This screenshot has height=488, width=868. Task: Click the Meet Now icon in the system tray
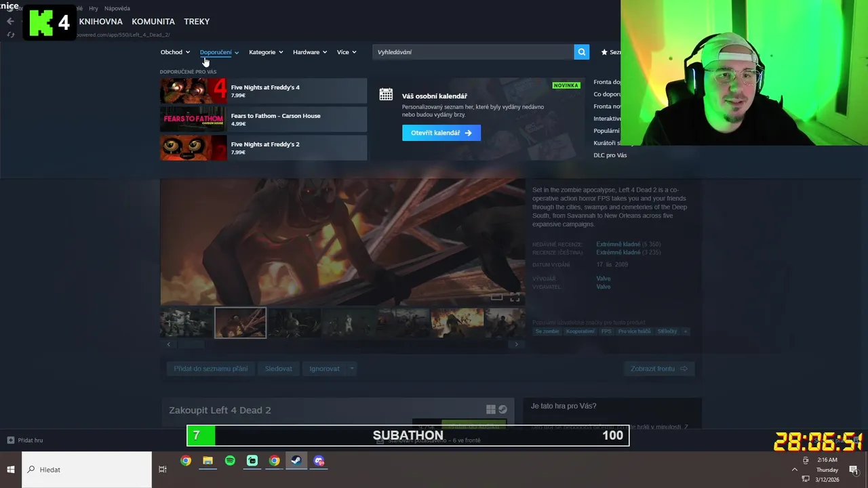pyautogui.click(x=806, y=460)
